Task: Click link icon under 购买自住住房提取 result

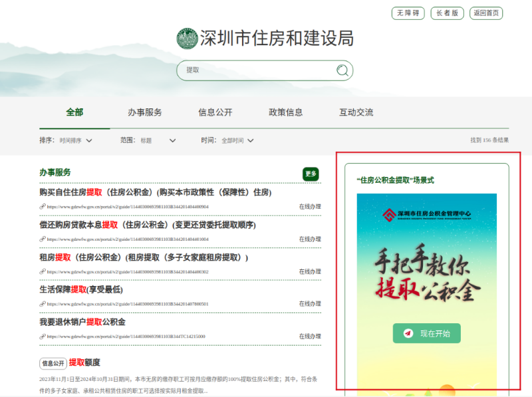Action: 43,207
